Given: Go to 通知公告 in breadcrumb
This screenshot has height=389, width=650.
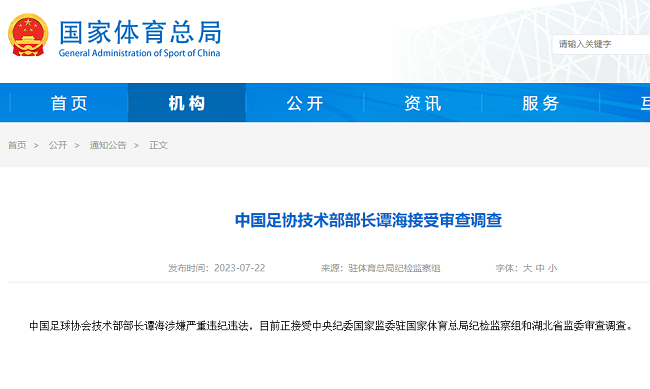Looking at the screenshot, I should point(108,145).
